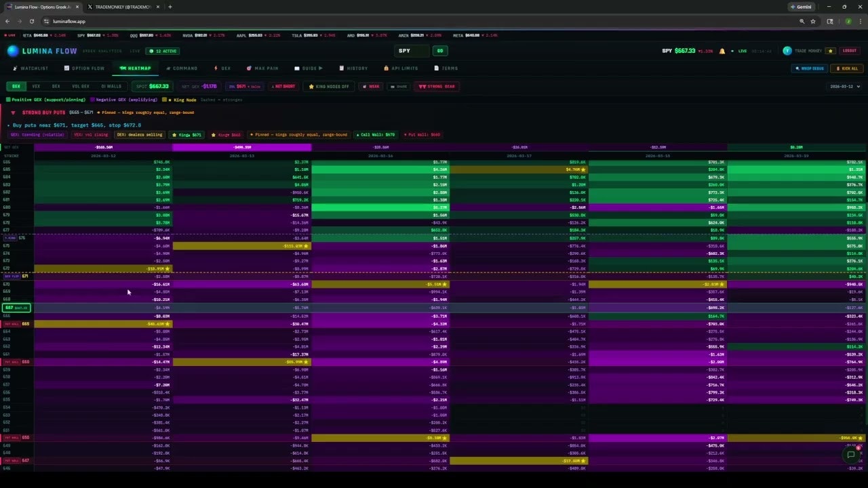Click the SPY ticker input field
This screenshot has width=868, height=488.
tap(412, 51)
